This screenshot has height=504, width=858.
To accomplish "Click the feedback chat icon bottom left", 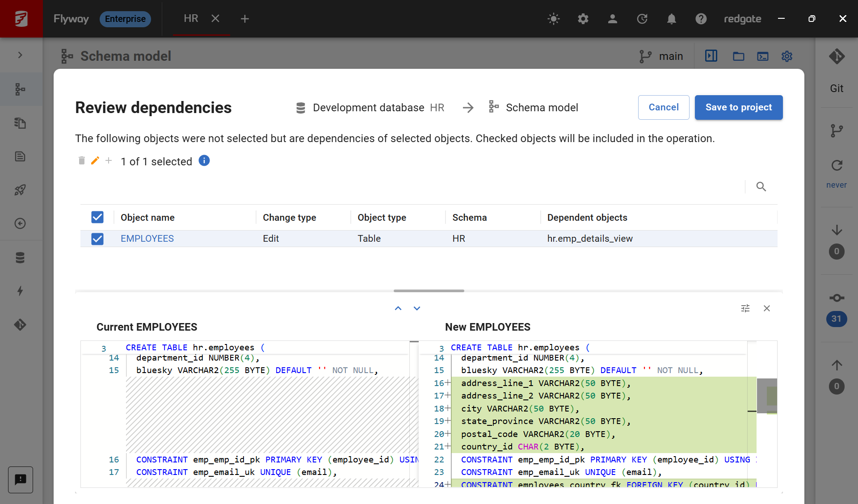I will (21, 480).
